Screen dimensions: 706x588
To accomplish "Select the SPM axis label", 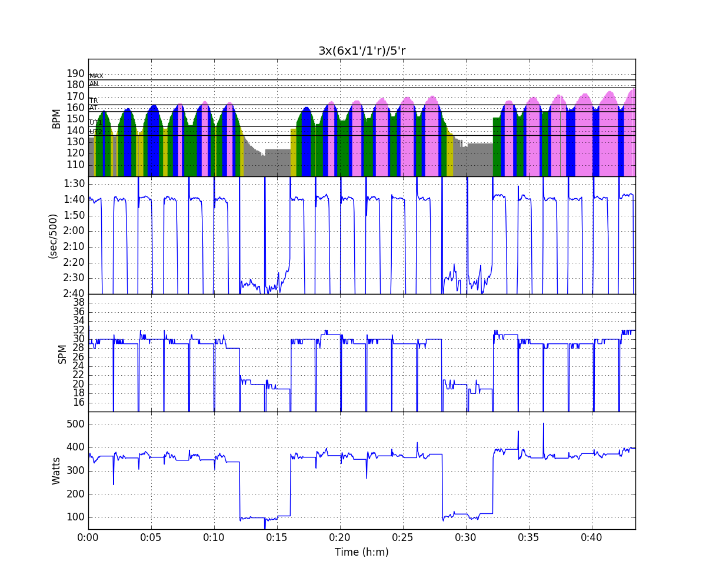I will (62, 353).
